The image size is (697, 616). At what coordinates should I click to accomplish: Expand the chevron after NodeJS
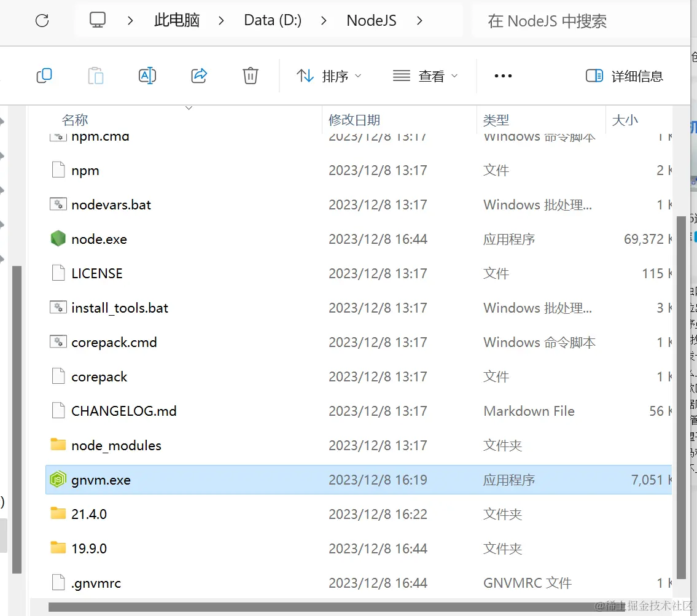[419, 20]
